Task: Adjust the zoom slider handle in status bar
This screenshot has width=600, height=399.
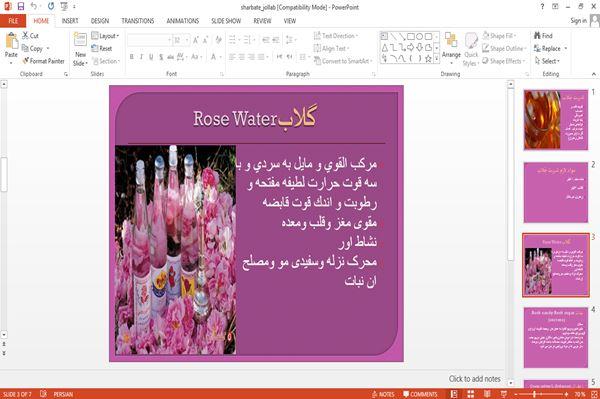Action: 534,394
